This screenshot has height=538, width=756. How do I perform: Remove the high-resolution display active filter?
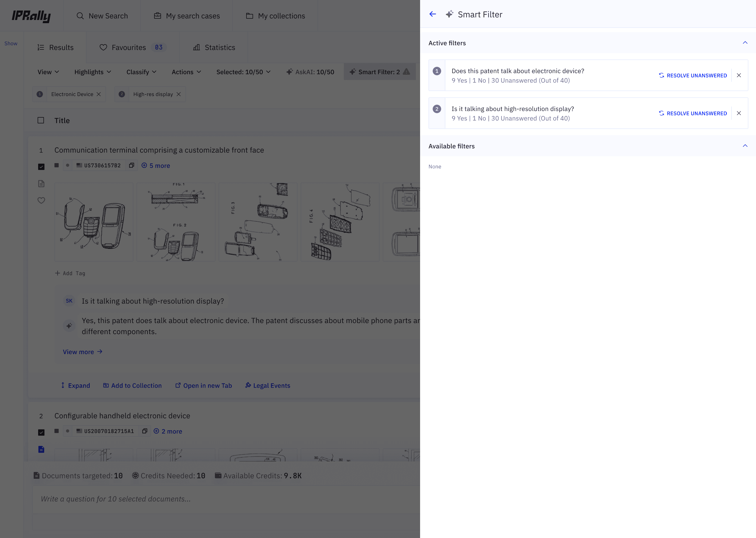point(739,113)
